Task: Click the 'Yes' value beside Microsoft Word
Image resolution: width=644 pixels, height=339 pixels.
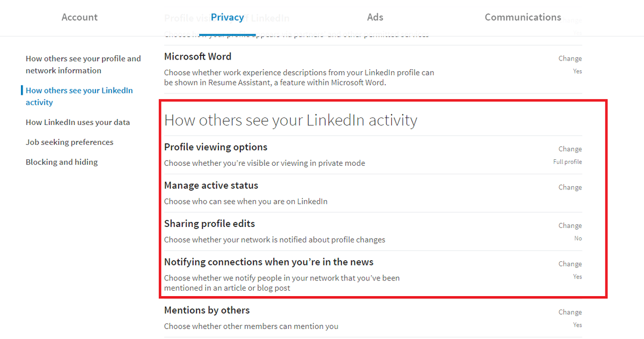Action: coord(577,71)
